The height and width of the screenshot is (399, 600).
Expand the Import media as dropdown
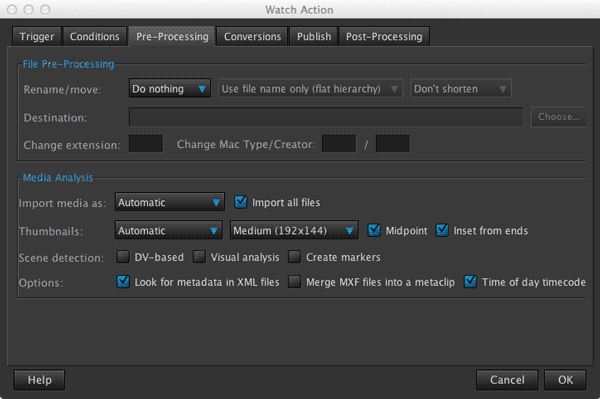pos(170,202)
